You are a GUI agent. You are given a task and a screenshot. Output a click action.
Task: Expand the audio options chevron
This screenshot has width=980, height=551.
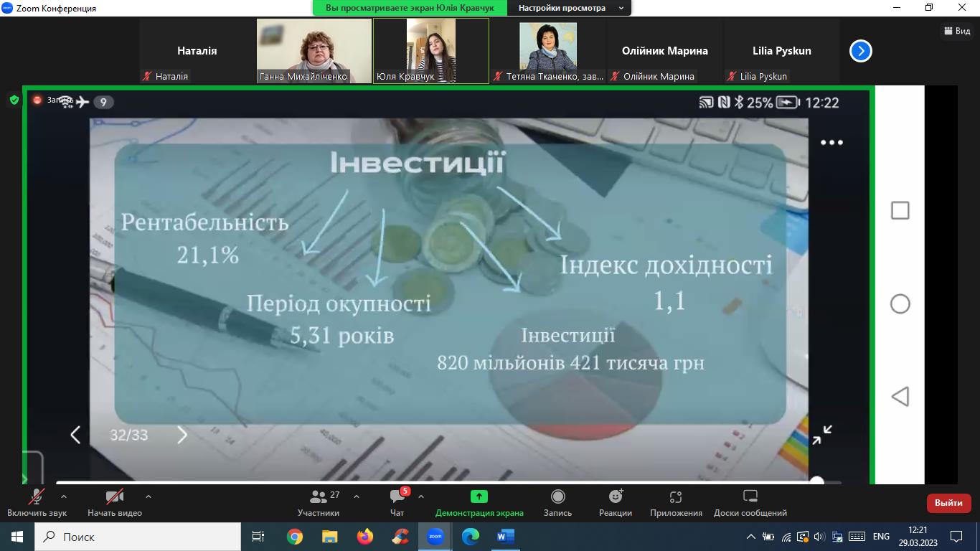pos(64,496)
